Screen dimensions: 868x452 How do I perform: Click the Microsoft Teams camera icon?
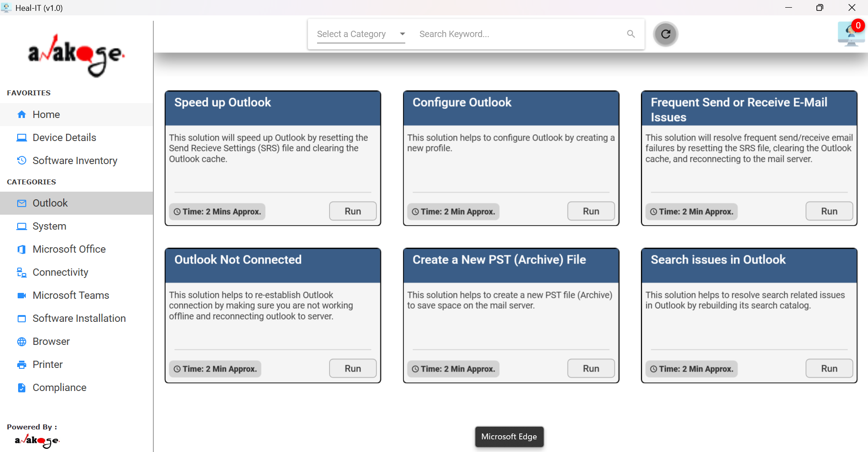(22, 295)
